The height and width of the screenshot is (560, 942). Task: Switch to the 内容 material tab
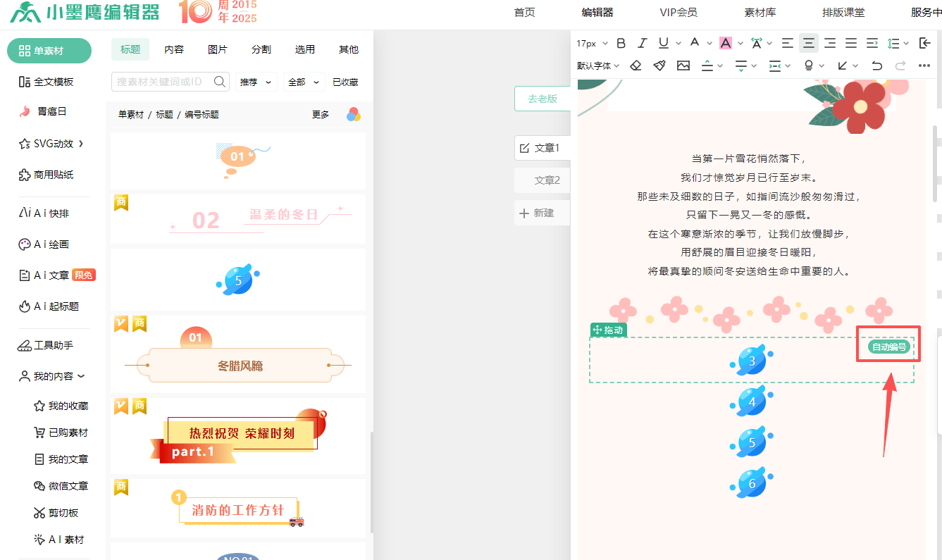(174, 49)
